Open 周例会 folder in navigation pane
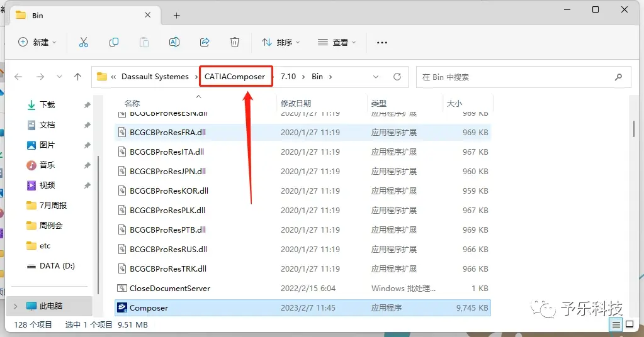644x337 pixels. [x=51, y=226]
